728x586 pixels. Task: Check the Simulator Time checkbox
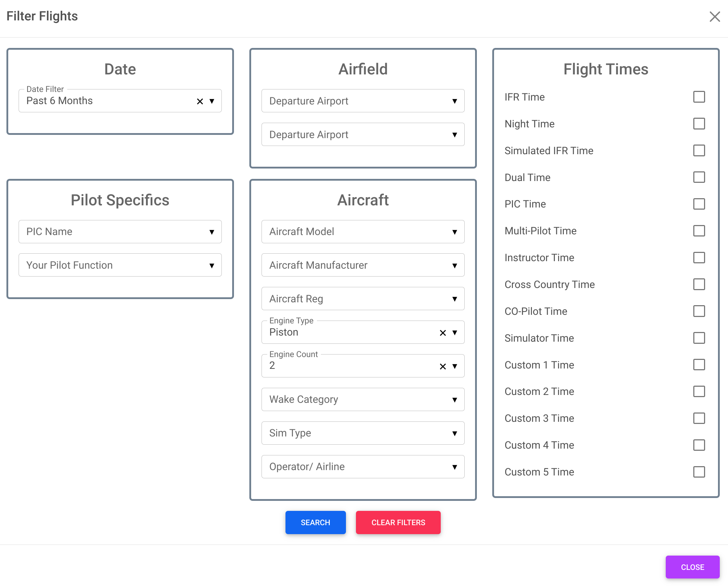click(699, 338)
